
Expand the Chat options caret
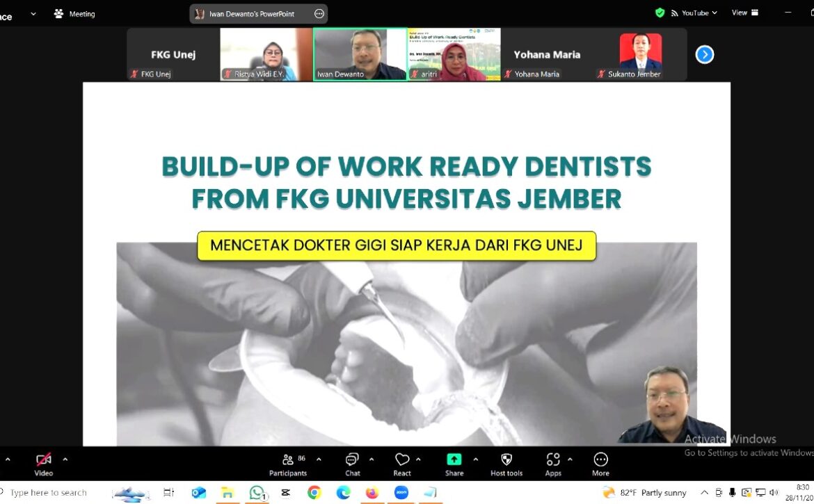coord(372,460)
